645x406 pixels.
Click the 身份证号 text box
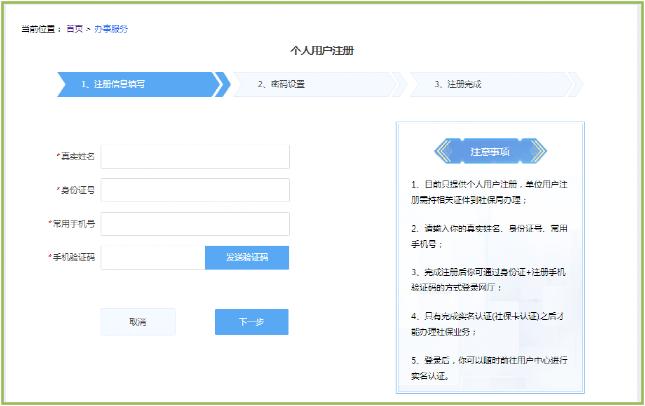pos(195,190)
